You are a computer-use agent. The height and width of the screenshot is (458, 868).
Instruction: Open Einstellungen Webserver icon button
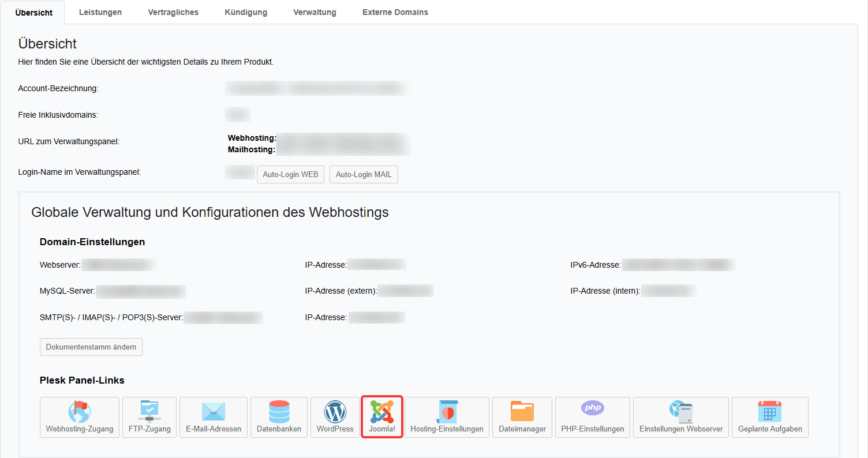pyautogui.click(x=681, y=417)
